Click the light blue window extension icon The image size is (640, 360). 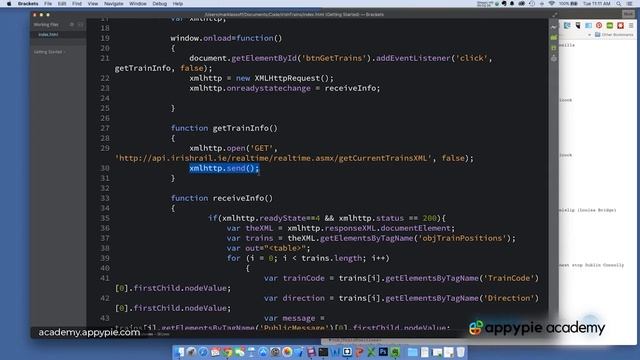pos(588,25)
